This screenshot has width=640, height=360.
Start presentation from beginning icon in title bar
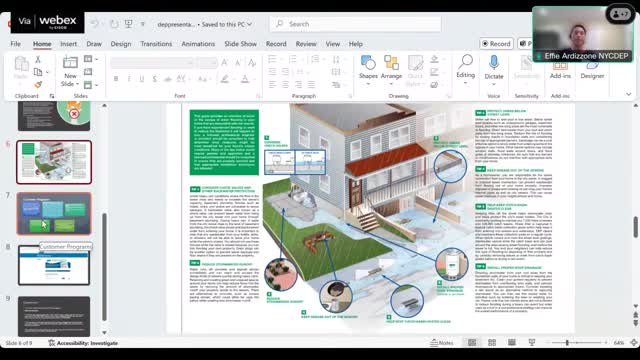(129, 24)
